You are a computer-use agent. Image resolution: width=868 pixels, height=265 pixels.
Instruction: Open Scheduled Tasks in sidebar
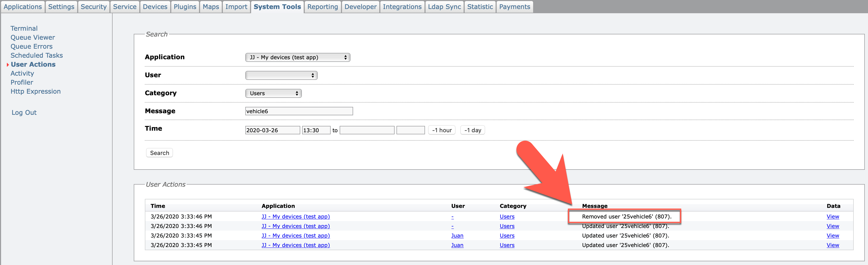coord(36,55)
